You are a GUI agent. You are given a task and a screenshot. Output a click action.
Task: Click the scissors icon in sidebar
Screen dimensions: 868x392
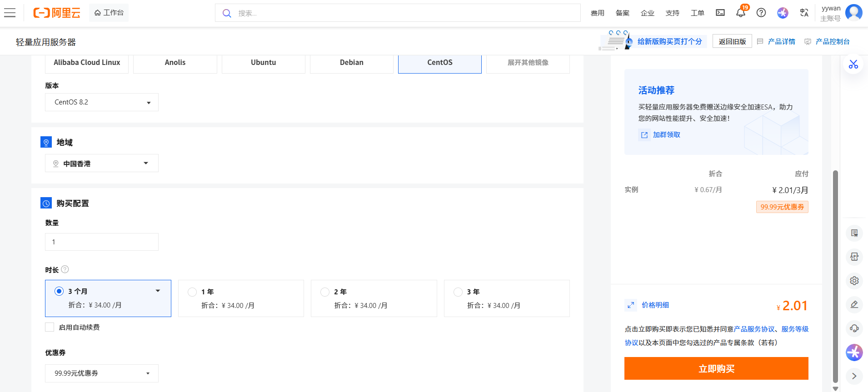click(853, 65)
